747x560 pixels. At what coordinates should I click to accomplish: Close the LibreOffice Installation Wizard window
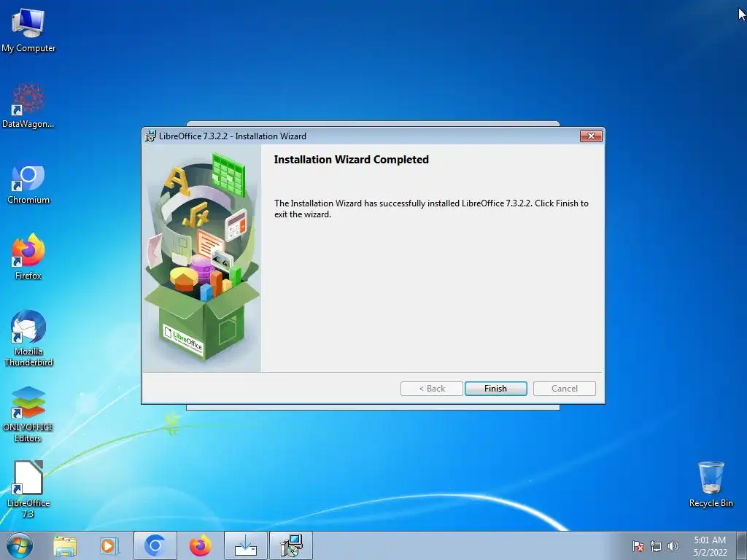tap(591, 136)
